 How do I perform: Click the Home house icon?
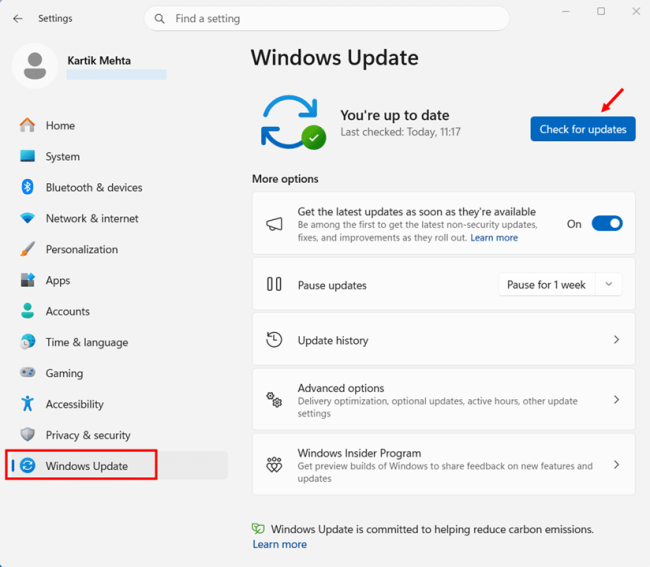[27, 125]
